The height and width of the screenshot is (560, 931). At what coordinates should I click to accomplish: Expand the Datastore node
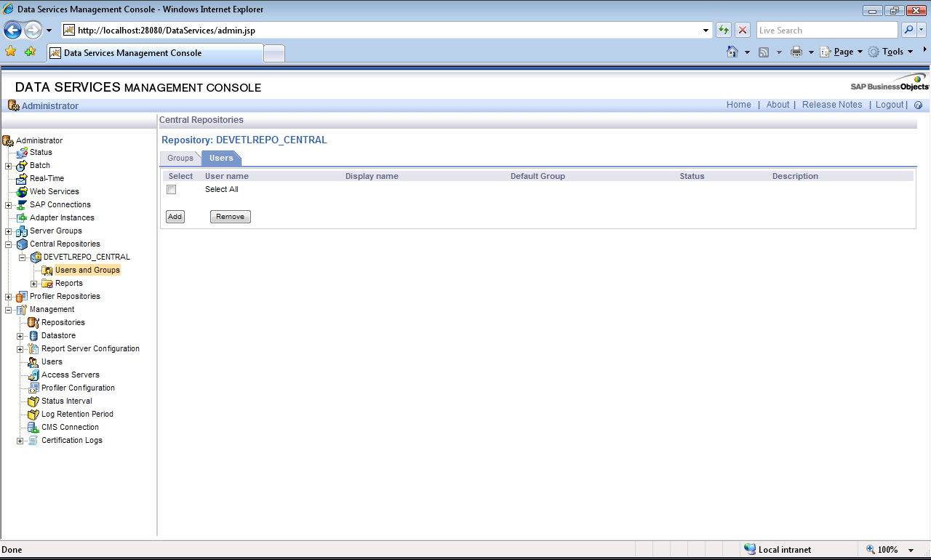20,336
